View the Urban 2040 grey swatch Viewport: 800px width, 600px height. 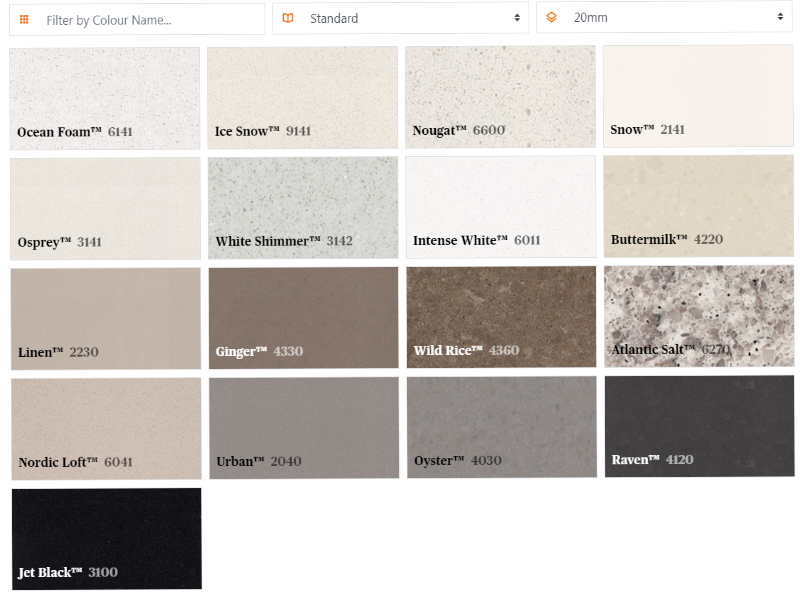pos(302,426)
